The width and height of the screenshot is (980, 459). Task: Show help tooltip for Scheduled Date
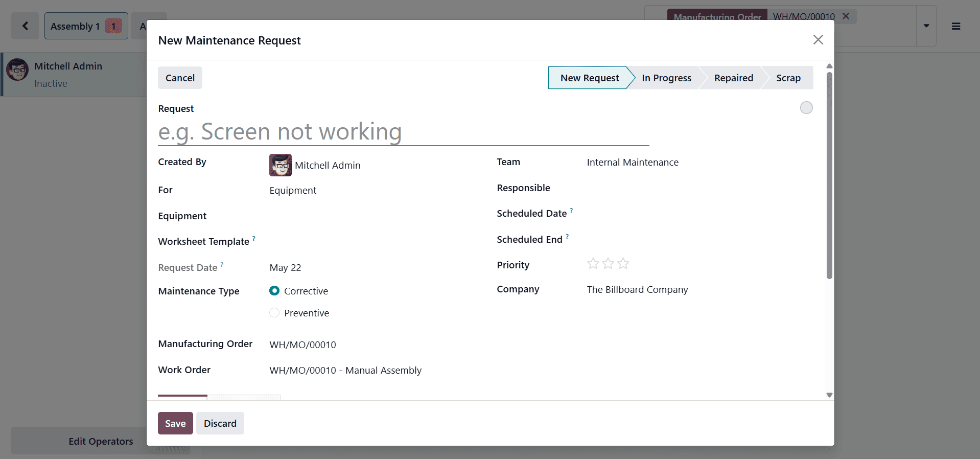coord(571,210)
